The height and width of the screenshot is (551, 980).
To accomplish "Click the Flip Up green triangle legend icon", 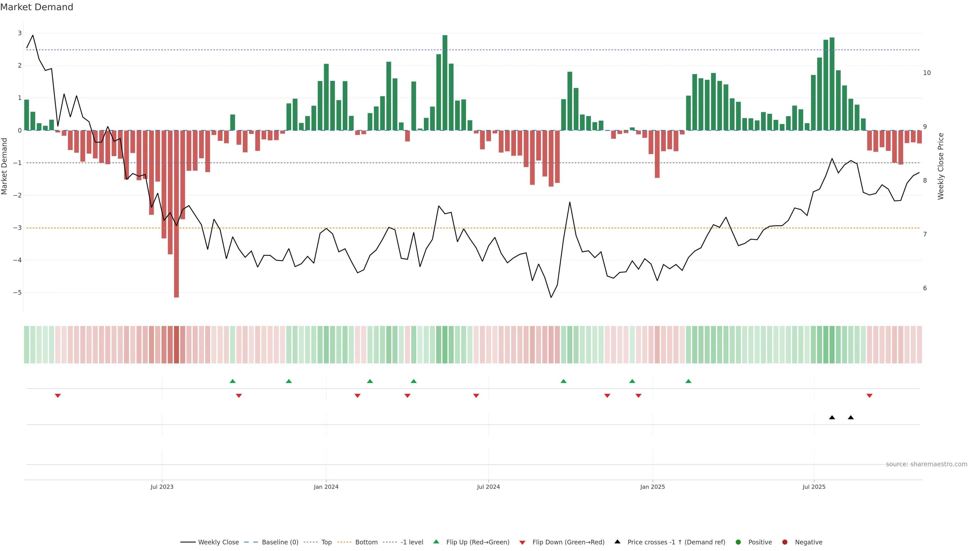I will [x=436, y=542].
